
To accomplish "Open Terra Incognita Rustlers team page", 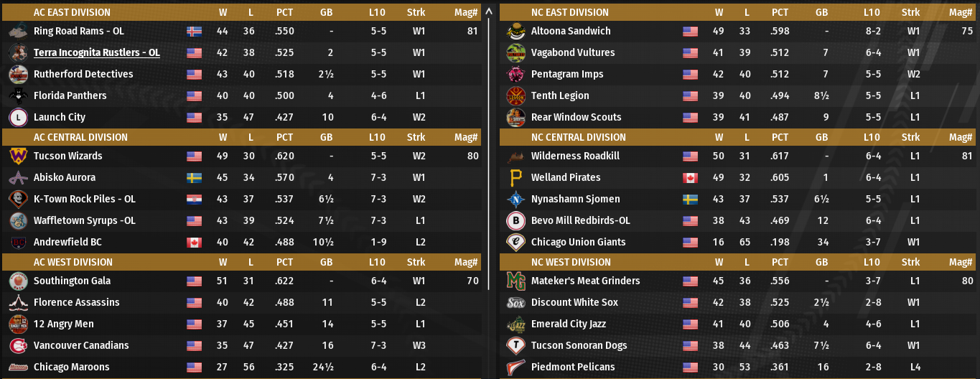I will [x=96, y=52].
